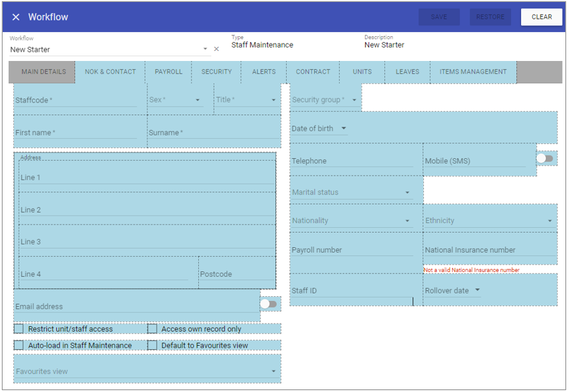Click the Staffcode input field
The width and height of the screenshot is (570, 392).
tap(75, 101)
